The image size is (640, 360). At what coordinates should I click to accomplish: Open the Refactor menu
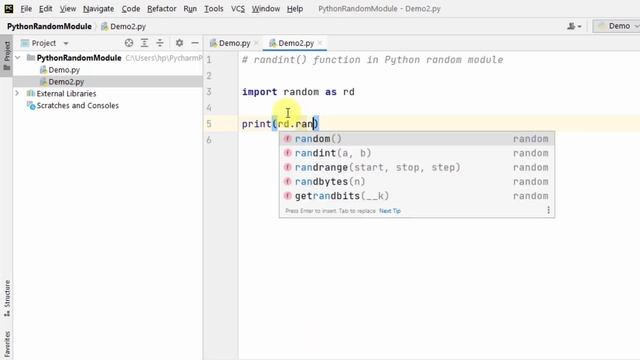[162, 9]
